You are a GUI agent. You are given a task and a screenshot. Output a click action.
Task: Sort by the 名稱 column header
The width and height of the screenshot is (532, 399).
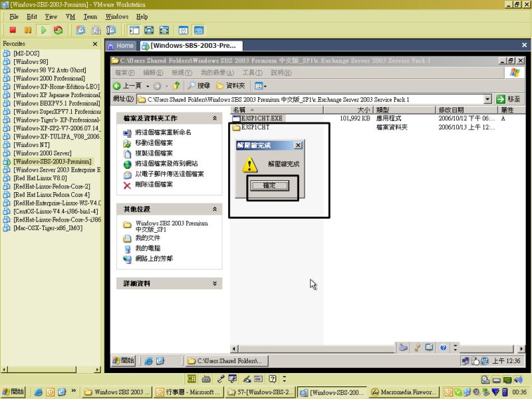tap(277, 110)
